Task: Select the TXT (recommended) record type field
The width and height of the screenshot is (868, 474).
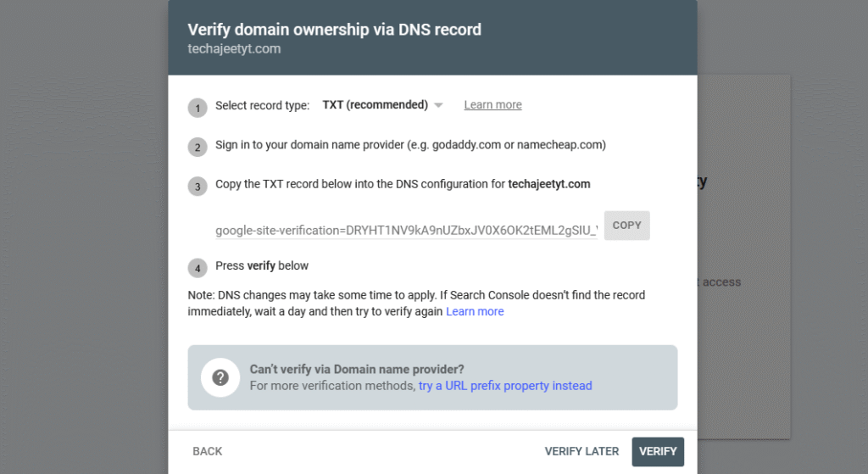Action: point(375,105)
